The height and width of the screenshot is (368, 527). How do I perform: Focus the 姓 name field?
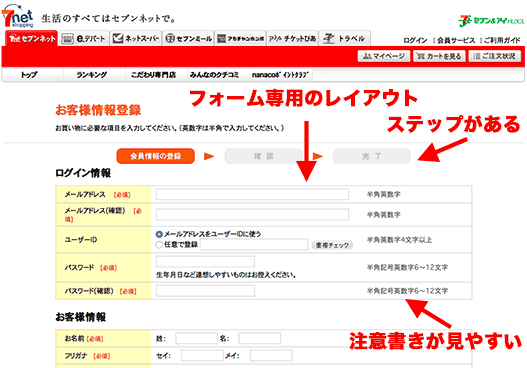196,338
